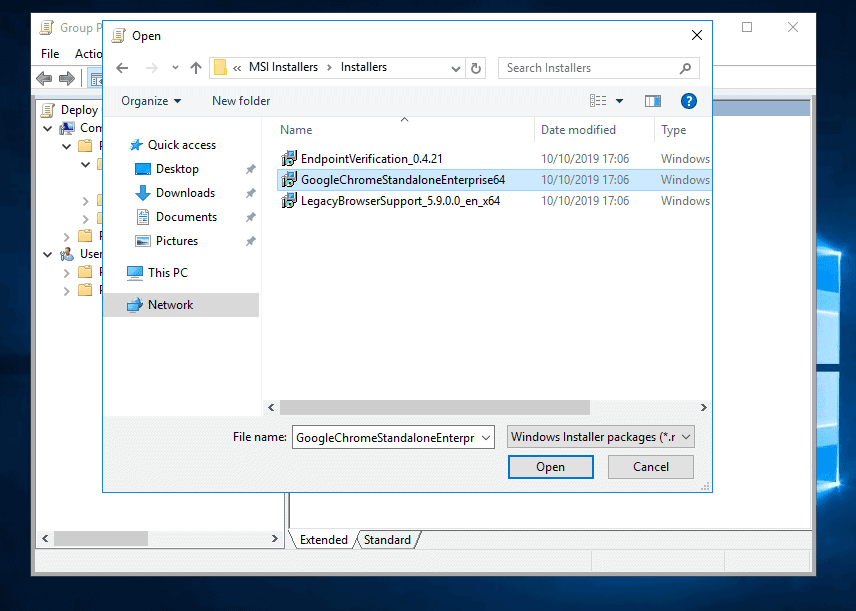Select the LegacyBrowserSupport installer icon
Screen dimensions: 856x611
coord(289,200)
